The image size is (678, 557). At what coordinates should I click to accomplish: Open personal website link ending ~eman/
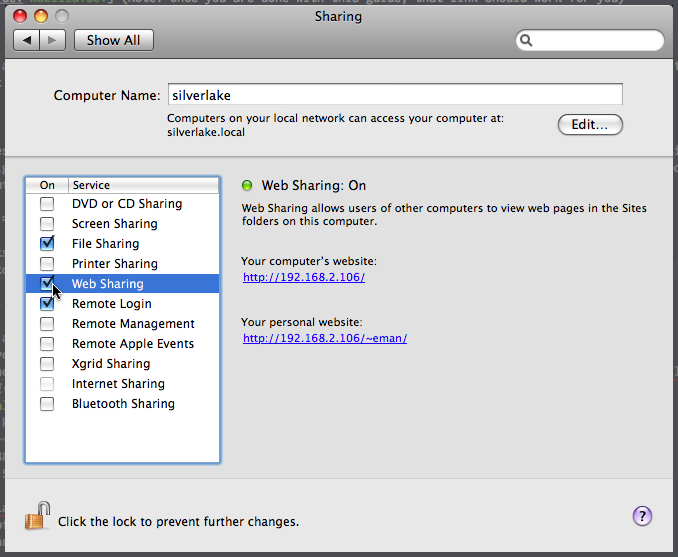[325, 338]
